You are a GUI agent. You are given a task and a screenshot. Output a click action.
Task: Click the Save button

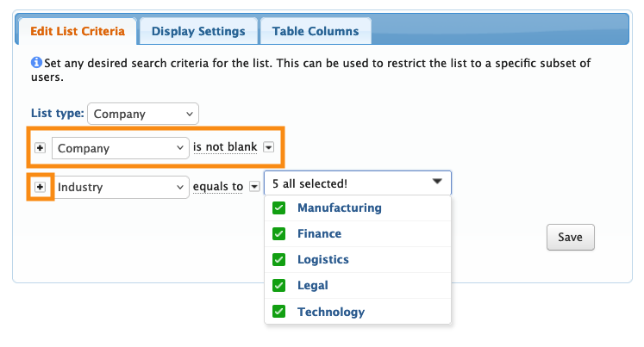point(570,237)
